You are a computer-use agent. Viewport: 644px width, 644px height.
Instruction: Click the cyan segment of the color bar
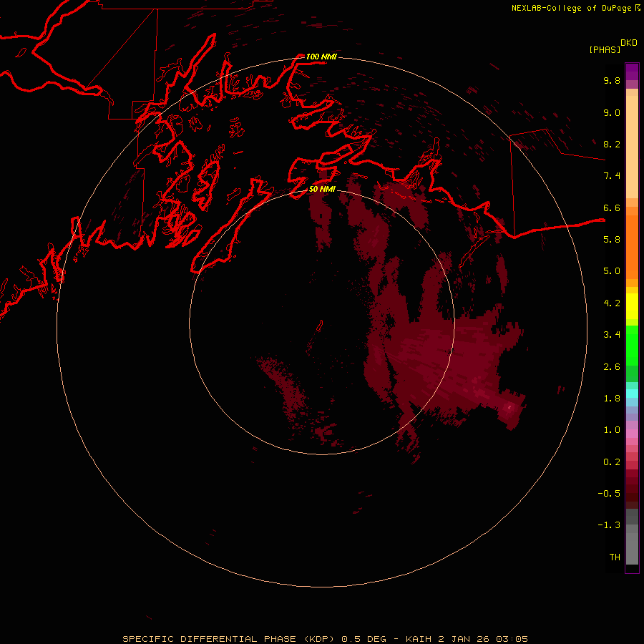coord(632,393)
